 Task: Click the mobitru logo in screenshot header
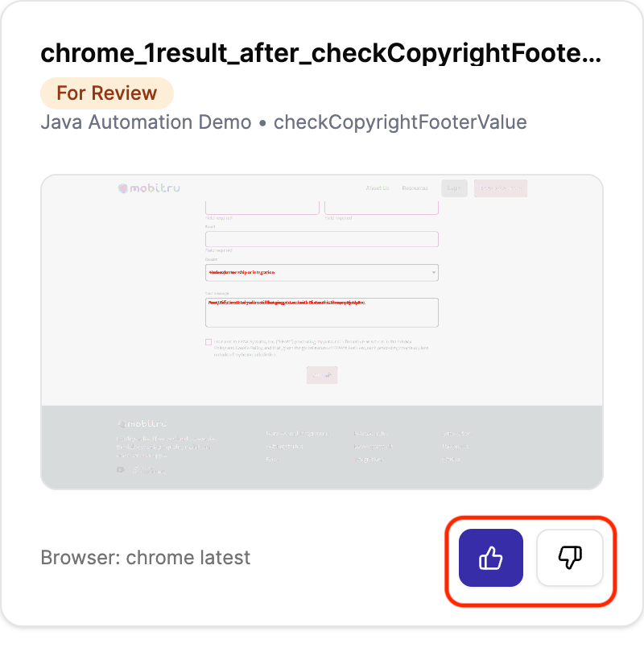149,188
